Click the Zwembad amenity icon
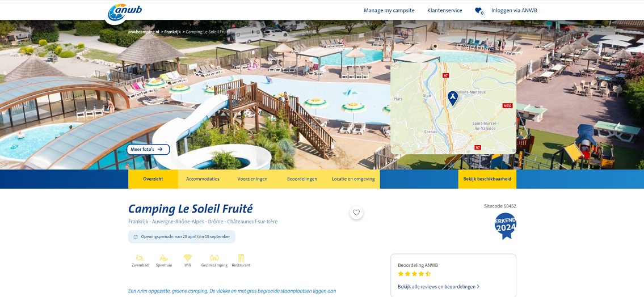Image resolution: width=644 pixels, height=297 pixels. coord(140,258)
